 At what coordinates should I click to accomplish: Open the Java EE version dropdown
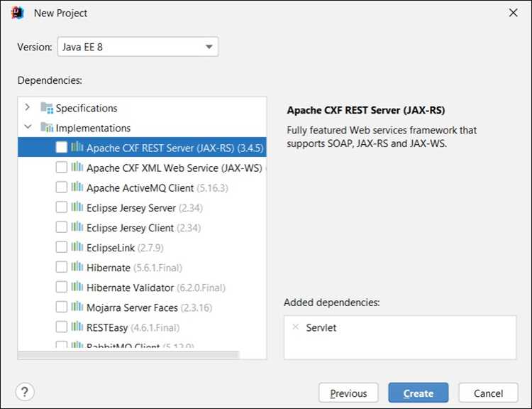point(138,47)
